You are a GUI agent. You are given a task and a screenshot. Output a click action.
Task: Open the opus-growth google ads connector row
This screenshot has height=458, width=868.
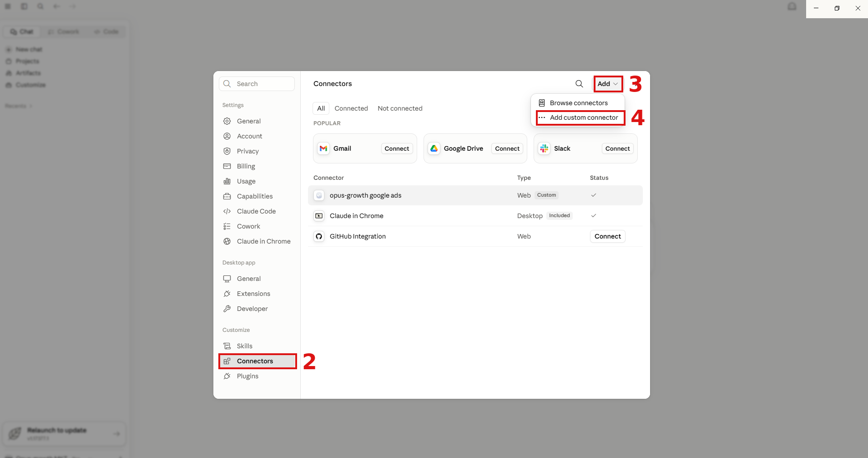tap(475, 195)
